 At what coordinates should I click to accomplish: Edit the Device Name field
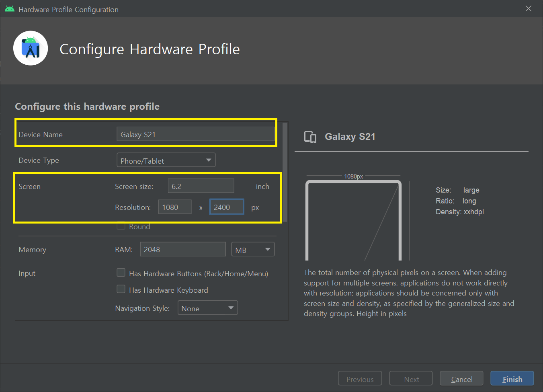pyautogui.click(x=195, y=134)
